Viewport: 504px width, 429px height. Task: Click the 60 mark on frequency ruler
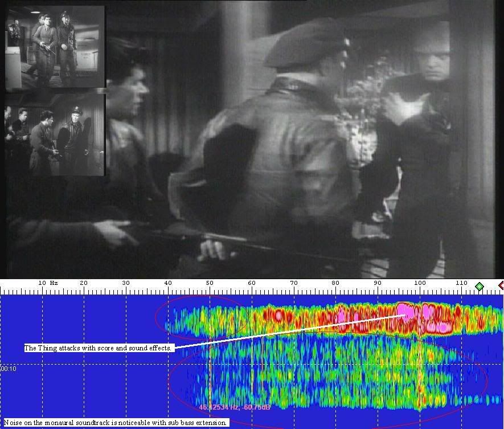click(252, 283)
